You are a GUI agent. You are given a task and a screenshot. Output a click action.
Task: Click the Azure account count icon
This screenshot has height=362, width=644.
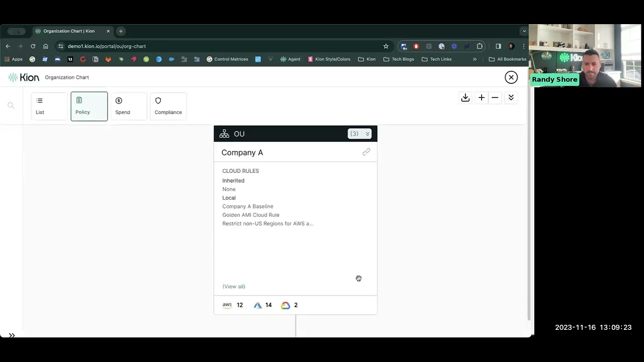coord(258,305)
